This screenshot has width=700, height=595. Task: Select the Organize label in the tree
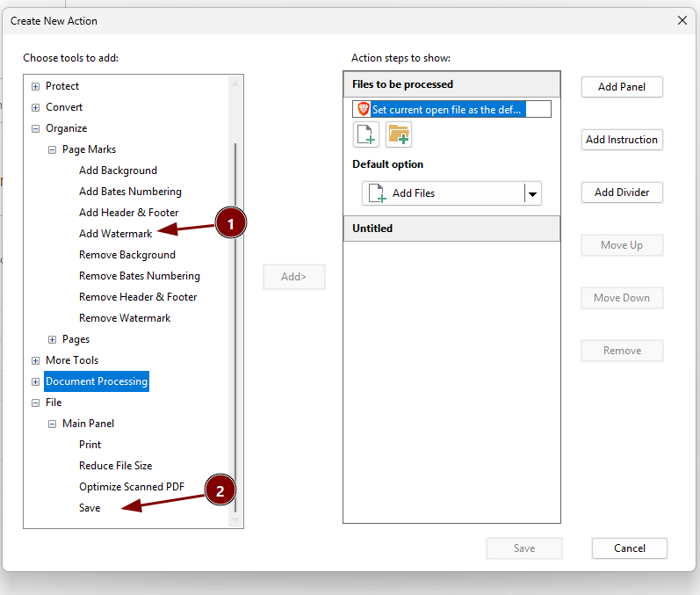tap(66, 128)
